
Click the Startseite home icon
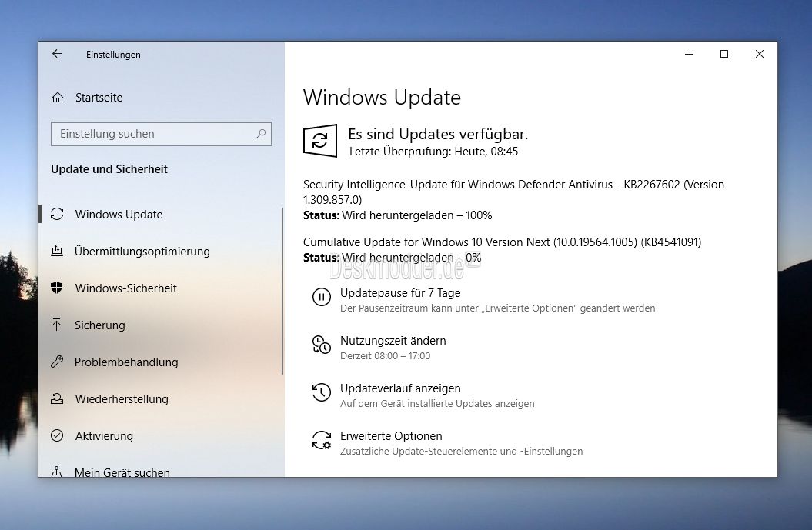58,97
